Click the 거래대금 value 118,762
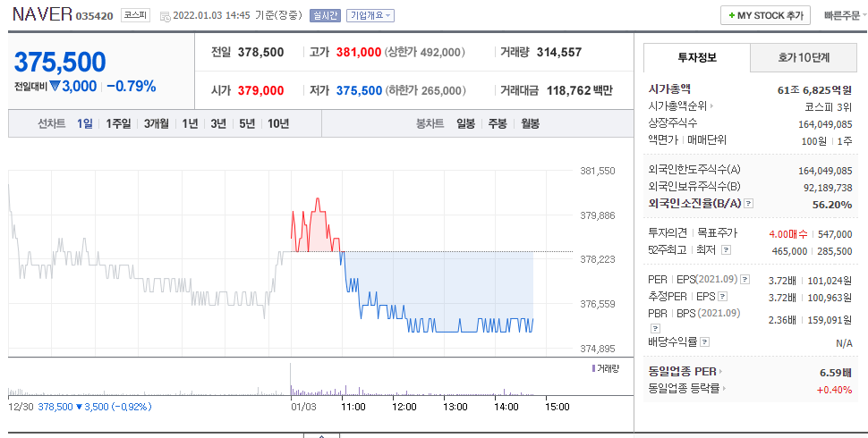 coord(569,90)
